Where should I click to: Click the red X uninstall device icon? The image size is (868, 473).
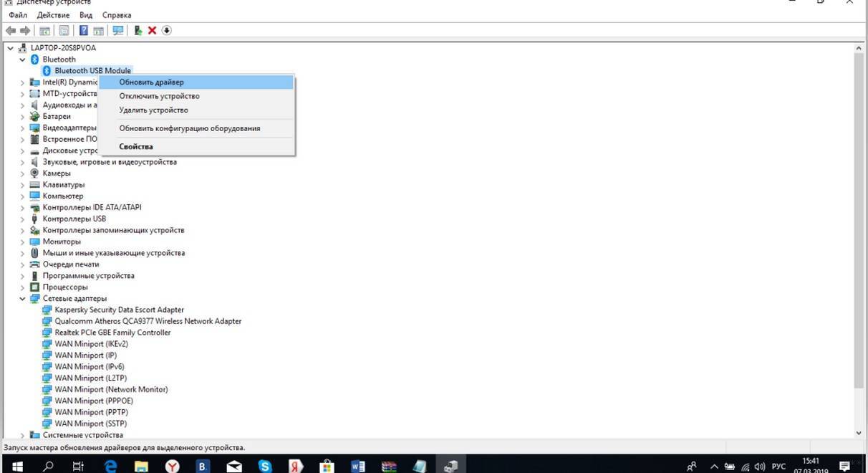[x=152, y=30]
